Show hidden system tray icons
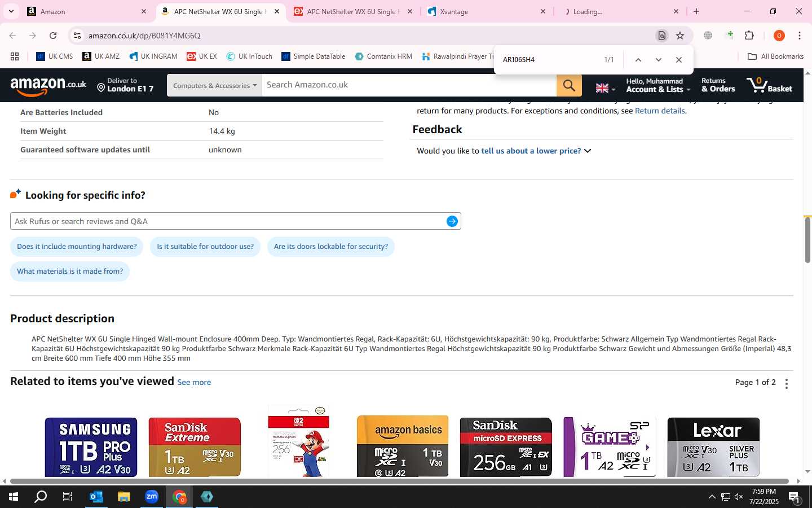The width and height of the screenshot is (812, 508). (712, 497)
